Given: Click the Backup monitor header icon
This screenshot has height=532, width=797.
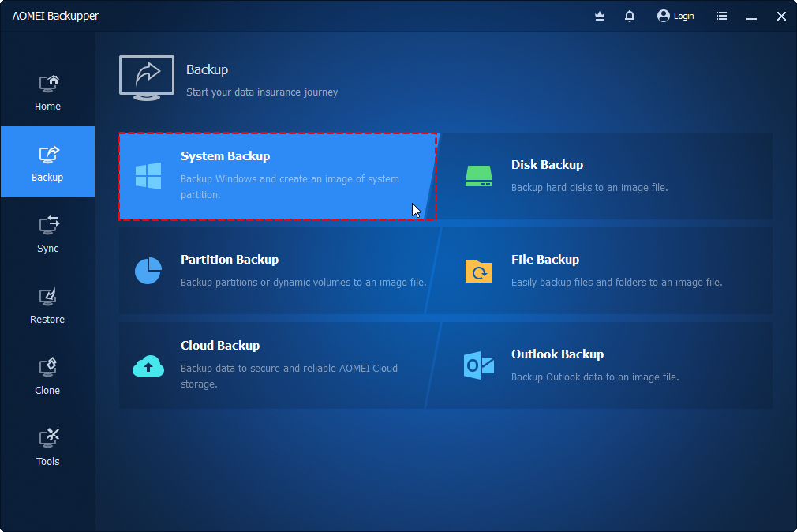Looking at the screenshot, I should pos(147,78).
